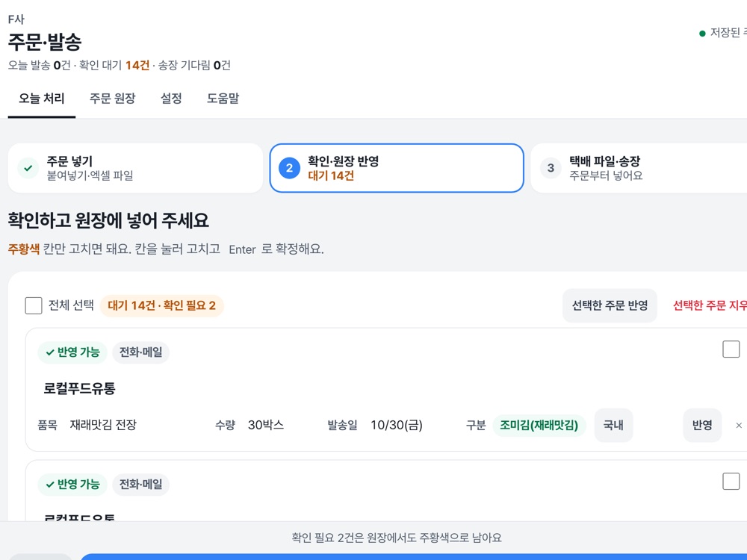Screen dimensions: 747x560
Task: Click the green checkmark icon on 주문 넣기
Action: click(x=28, y=168)
